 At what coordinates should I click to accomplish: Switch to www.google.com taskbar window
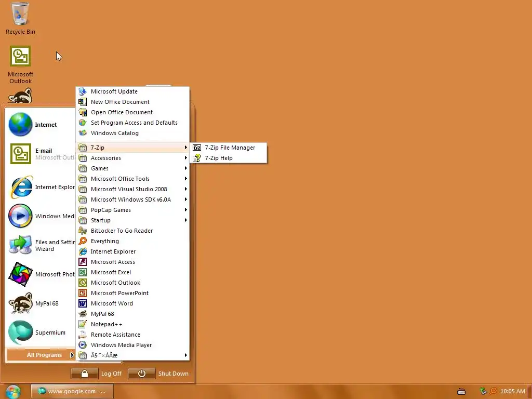[x=72, y=391]
